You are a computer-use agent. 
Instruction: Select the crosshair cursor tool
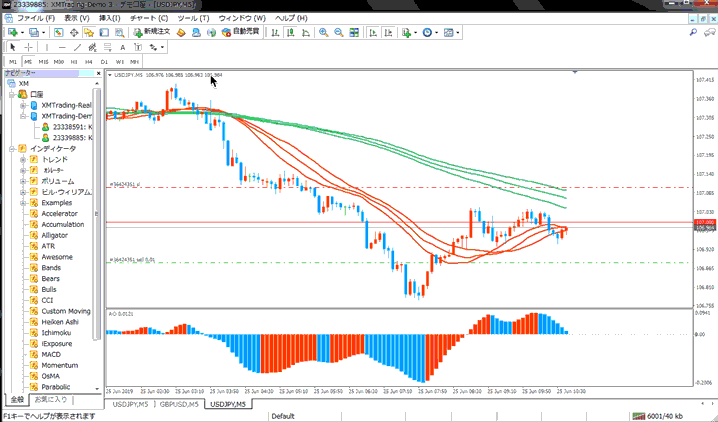click(29, 47)
